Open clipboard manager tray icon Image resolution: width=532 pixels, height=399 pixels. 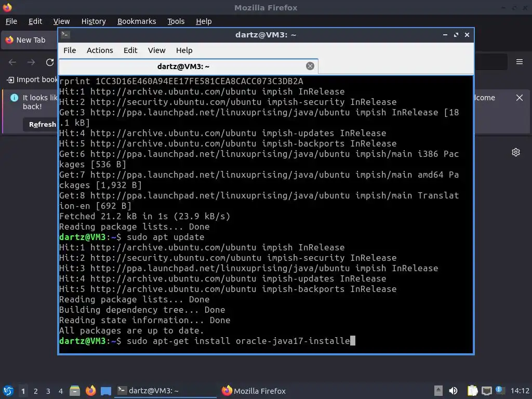click(472, 391)
